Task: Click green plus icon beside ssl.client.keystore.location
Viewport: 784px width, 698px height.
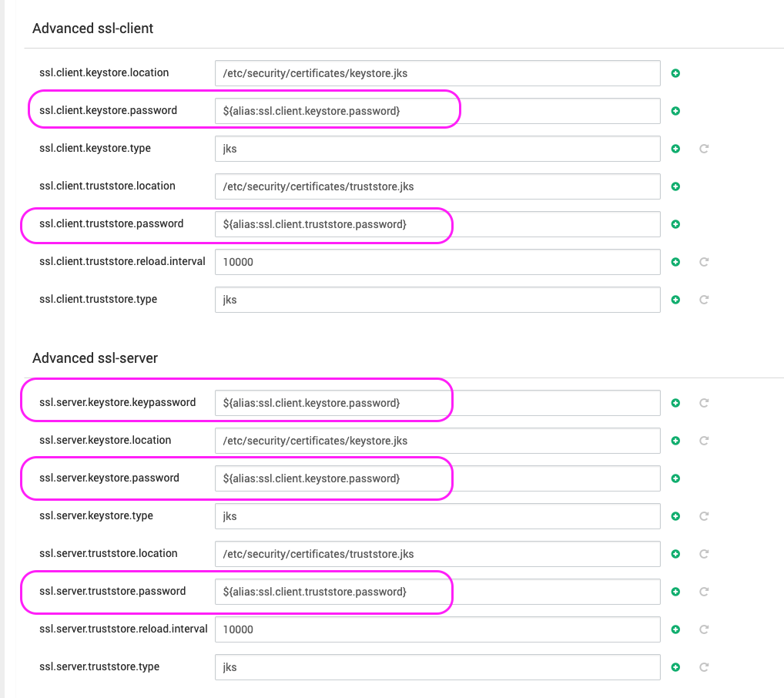Action: pos(675,73)
